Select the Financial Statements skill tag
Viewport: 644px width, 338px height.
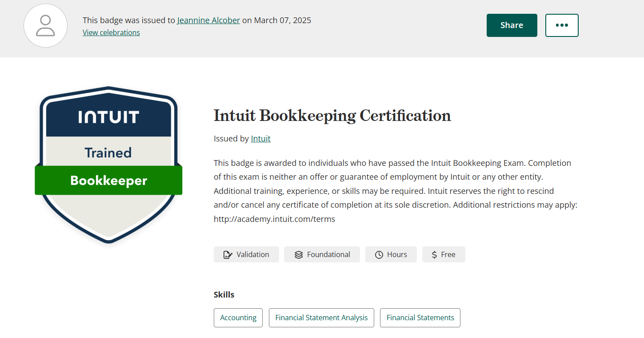(x=420, y=318)
